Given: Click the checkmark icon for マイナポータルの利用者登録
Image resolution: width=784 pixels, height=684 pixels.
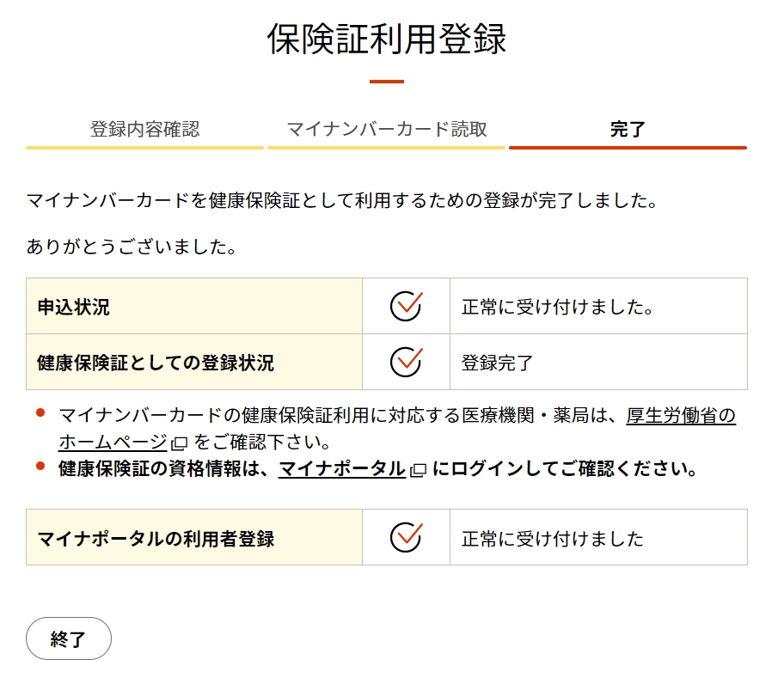Looking at the screenshot, I should [x=406, y=537].
